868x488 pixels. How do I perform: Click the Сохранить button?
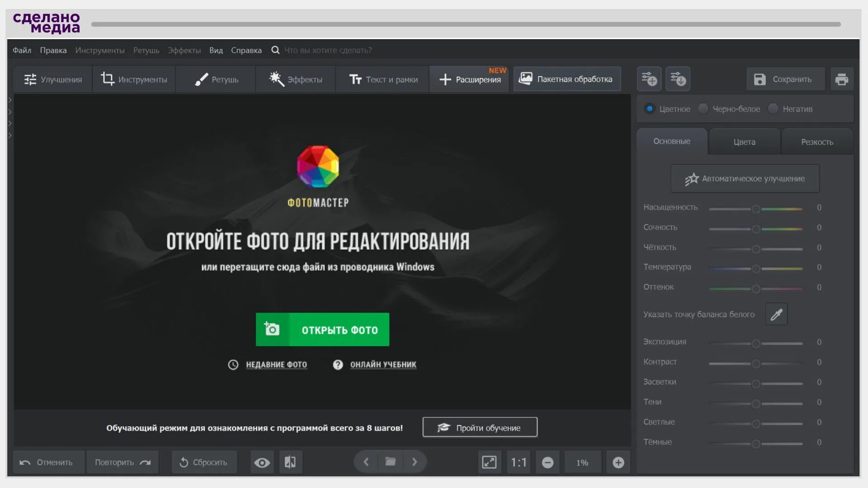tap(785, 79)
